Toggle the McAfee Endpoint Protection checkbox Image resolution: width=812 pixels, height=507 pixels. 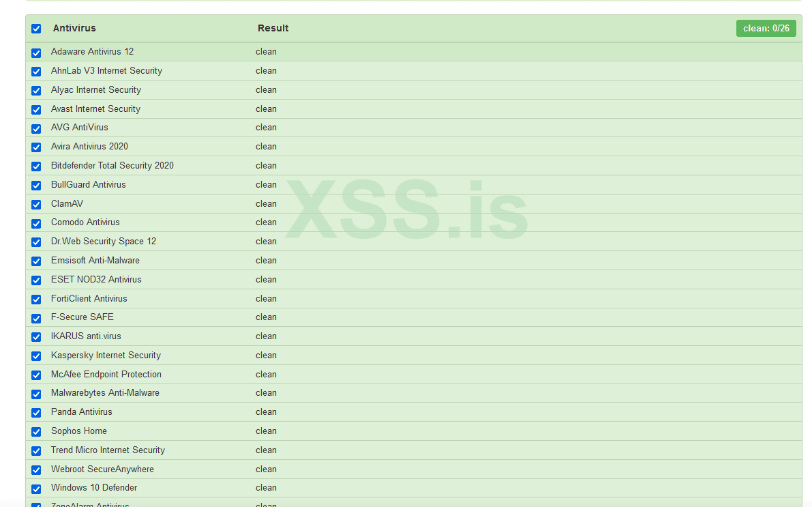click(x=36, y=375)
